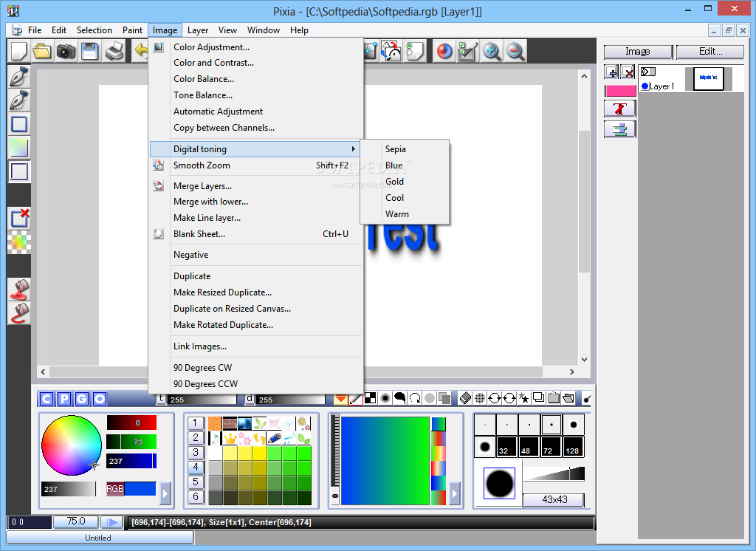Click the pink color swatch in layer panel
The image size is (756, 551).
(x=620, y=90)
